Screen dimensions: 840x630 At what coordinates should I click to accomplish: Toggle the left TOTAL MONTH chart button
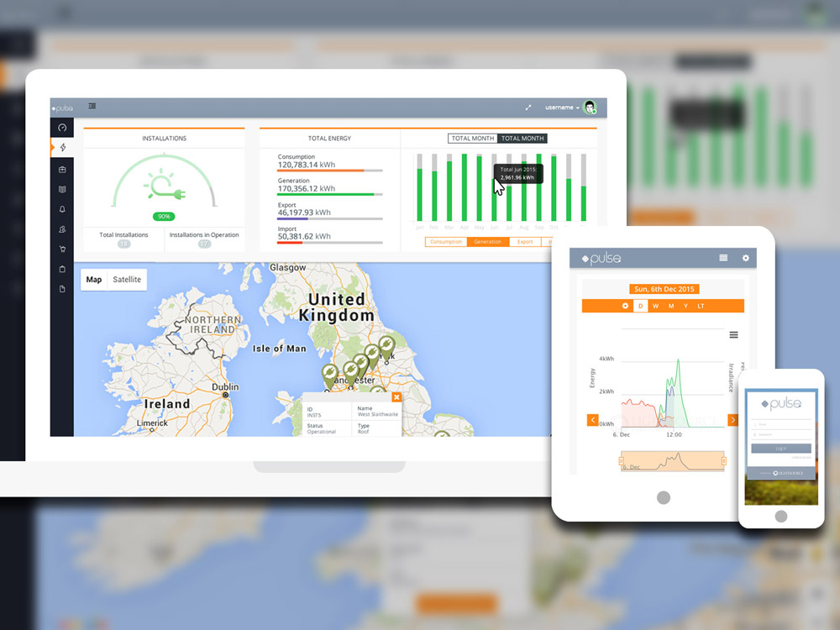click(473, 139)
